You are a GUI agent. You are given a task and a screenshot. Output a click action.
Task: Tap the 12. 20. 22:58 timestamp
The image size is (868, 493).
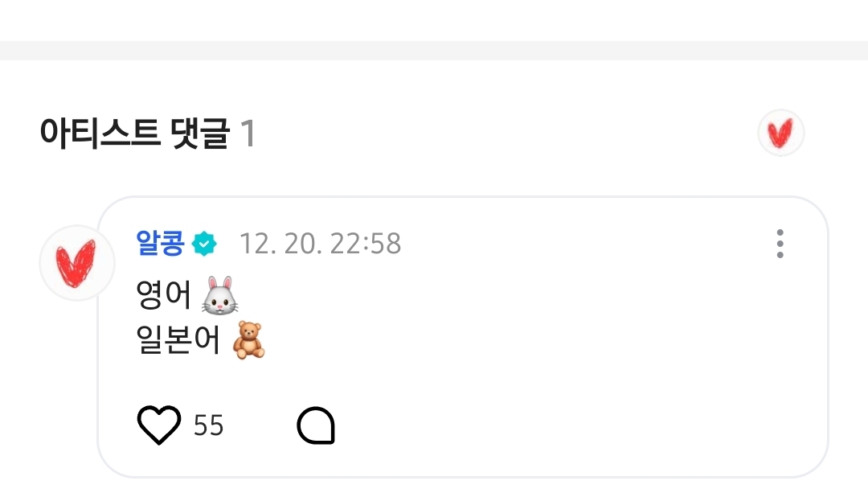[320, 244]
